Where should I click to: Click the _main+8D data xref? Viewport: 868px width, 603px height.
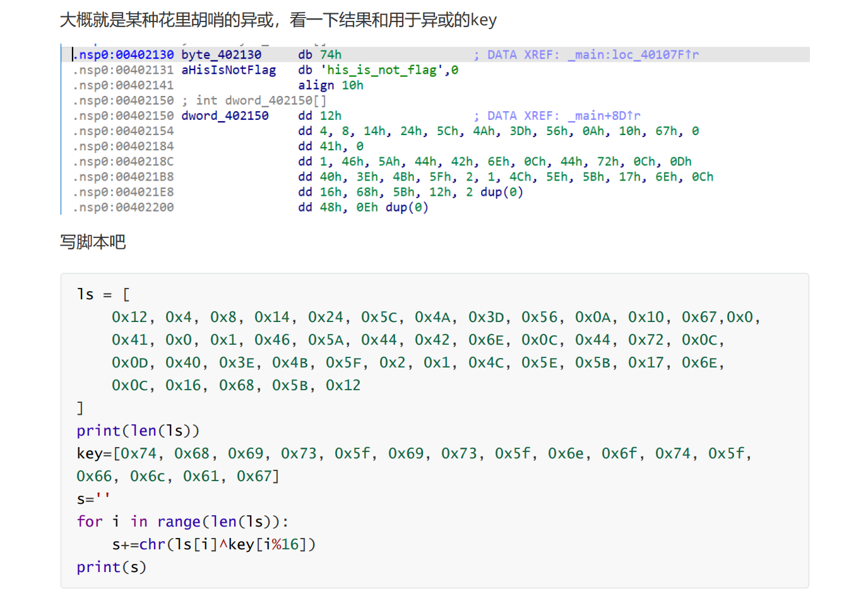tap(604, 116)
